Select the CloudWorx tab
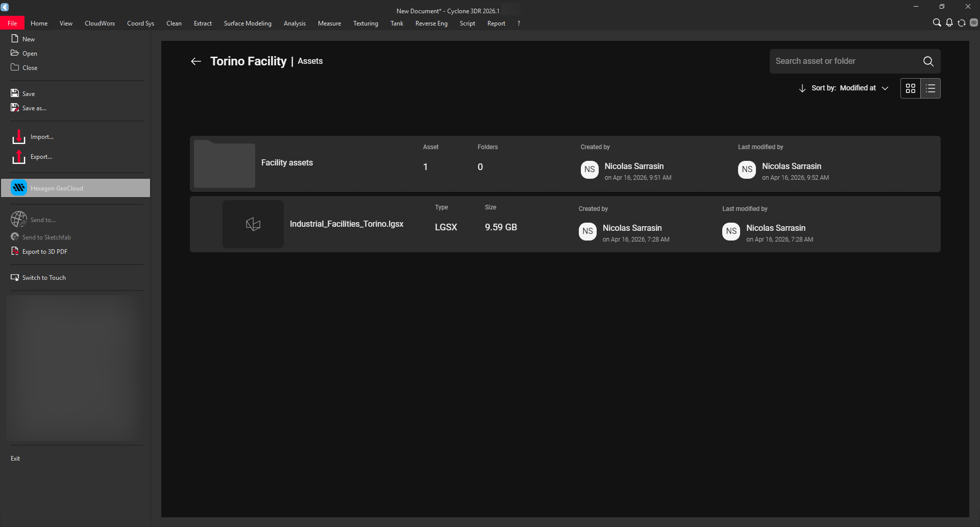This screenshot has height=527, width=980. (x=100, y=23)
